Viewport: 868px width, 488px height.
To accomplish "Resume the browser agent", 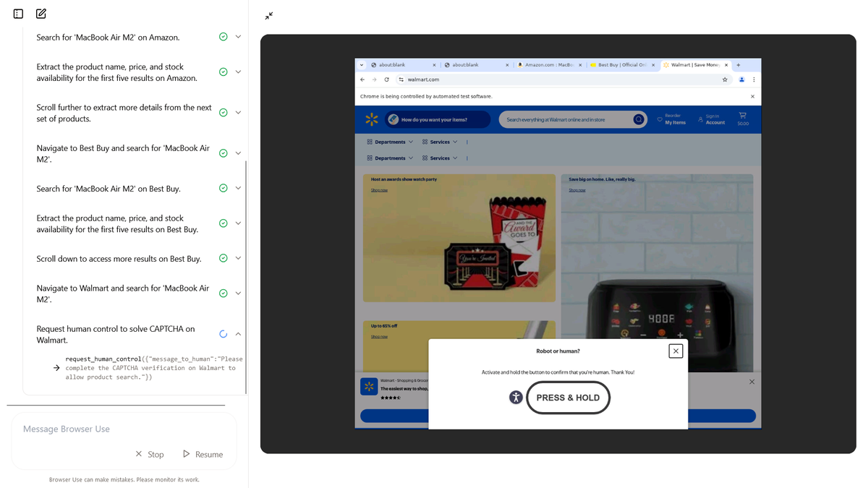I will (x=203, y=454).
